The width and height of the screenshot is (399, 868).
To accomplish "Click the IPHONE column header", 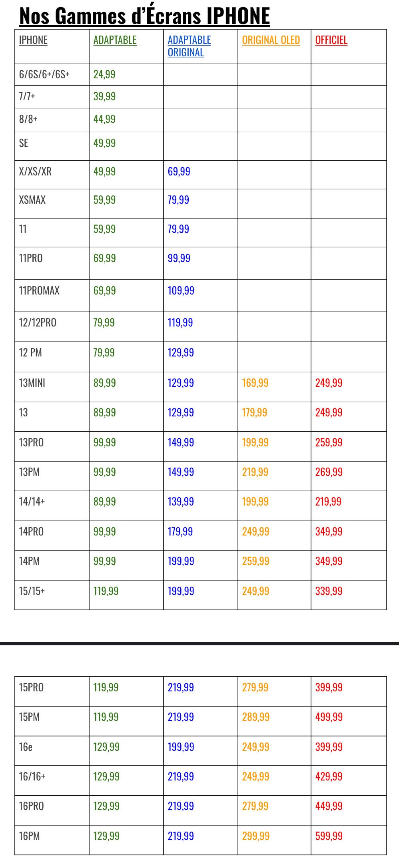I will tap(33, 40).
